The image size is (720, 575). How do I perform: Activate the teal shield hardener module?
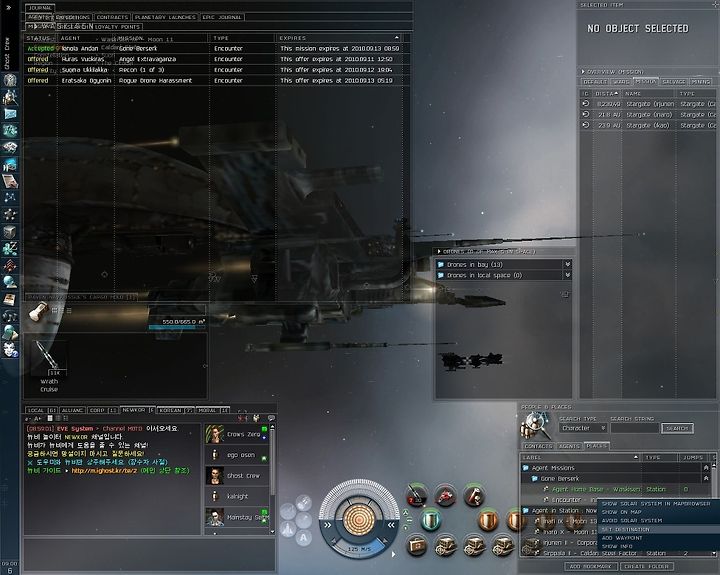pyautogui.click(x=430, y=521)
